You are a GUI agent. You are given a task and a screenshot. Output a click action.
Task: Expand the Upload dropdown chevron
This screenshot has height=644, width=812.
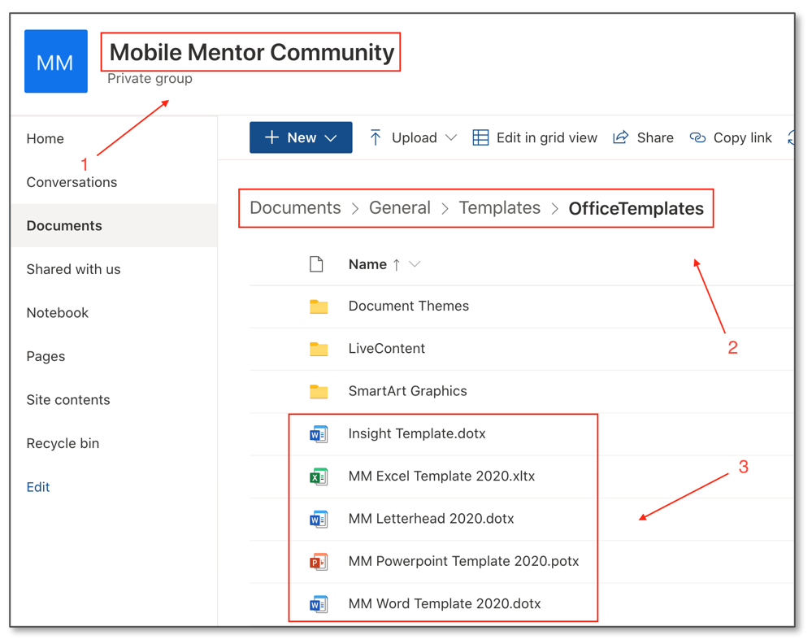451,137
